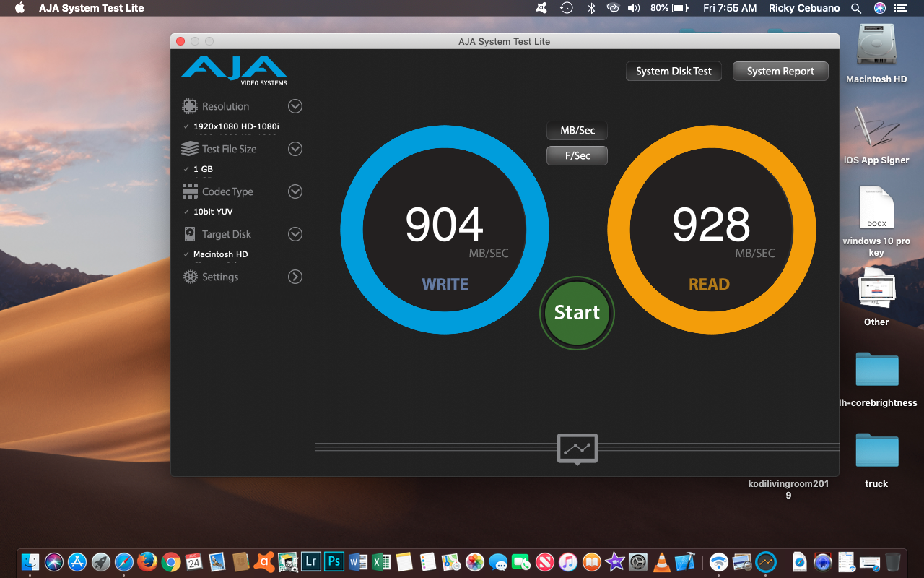The width and height of the screenshot is (924, 578).
Task: Click the Codec Type grid icon
Action: [190, 191]
